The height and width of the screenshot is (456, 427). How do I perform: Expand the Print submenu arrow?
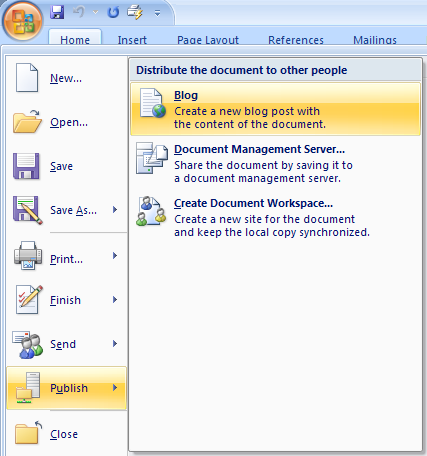(115, 256)
